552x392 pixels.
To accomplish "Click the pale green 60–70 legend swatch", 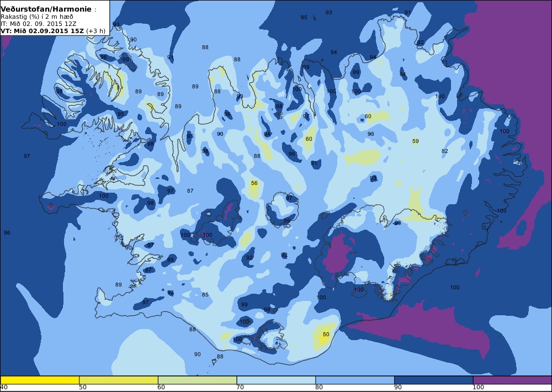I will (197, 380).
